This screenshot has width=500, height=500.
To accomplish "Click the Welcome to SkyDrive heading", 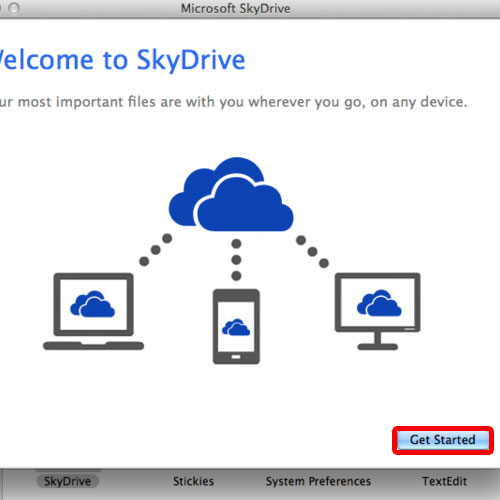I will (x=122, y=60).
